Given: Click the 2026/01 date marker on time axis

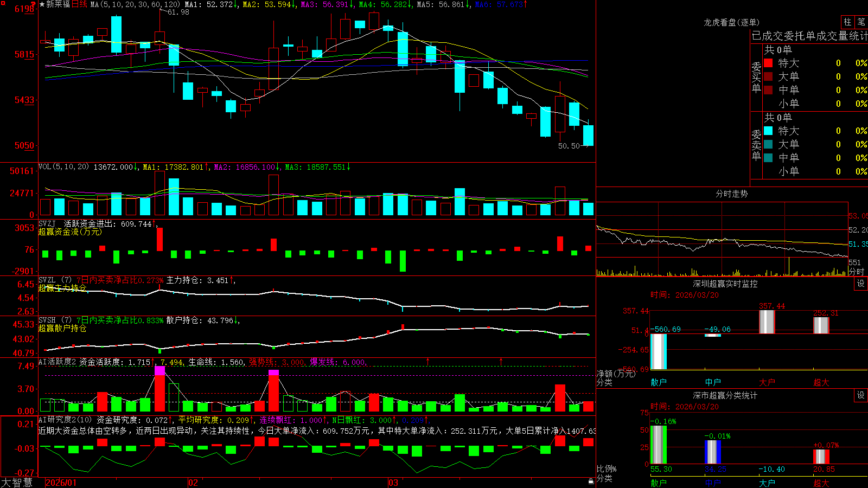Looking at the screenshot, I should coord(61,483).
